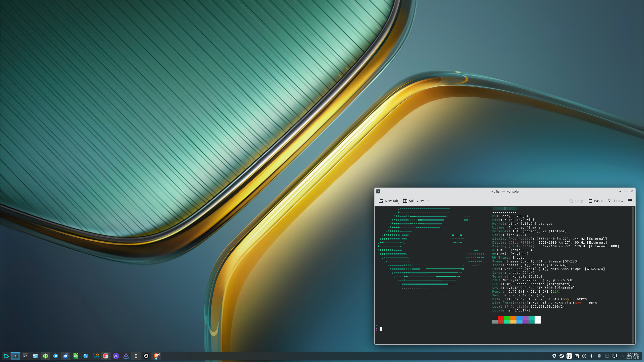Viewport: 644px width, 362px height.
Task: Click the Brave browser taskbar icon
Action: 156,356
